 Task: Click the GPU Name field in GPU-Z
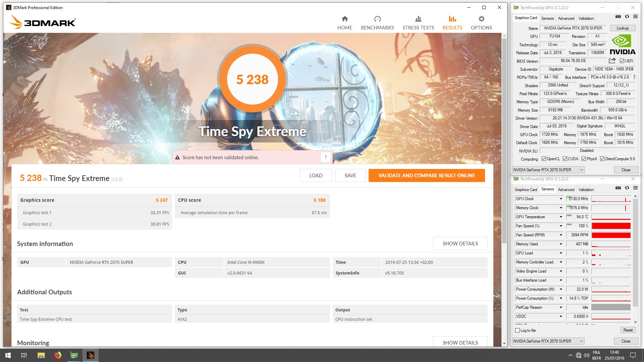573,28
